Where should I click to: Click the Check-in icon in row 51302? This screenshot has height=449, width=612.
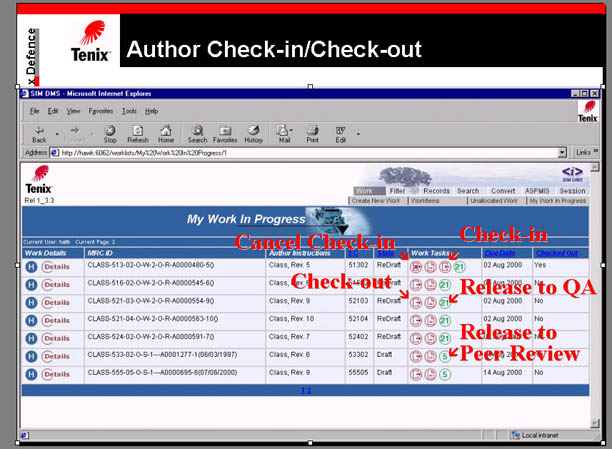(x=445, y=267)
